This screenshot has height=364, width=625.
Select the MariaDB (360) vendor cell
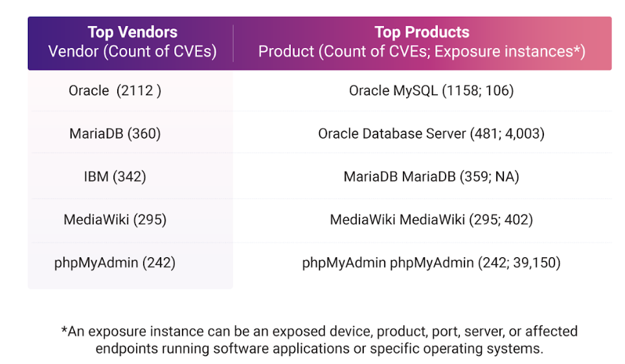tap(115, 133)
